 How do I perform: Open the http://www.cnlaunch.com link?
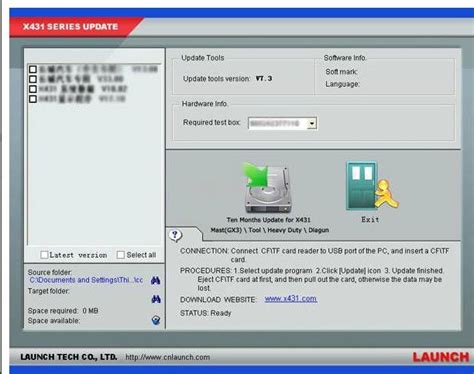click(x=168, y=357)
